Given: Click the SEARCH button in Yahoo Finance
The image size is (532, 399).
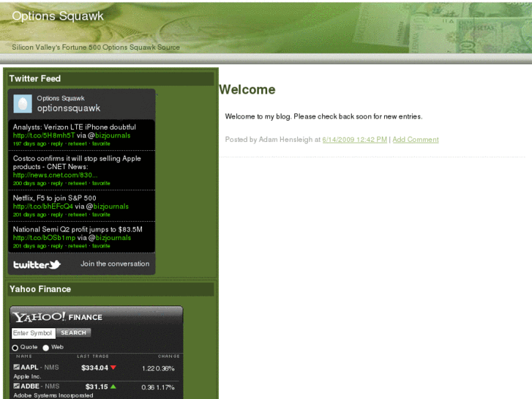Looking at the screenshot, I should point(74,333).
